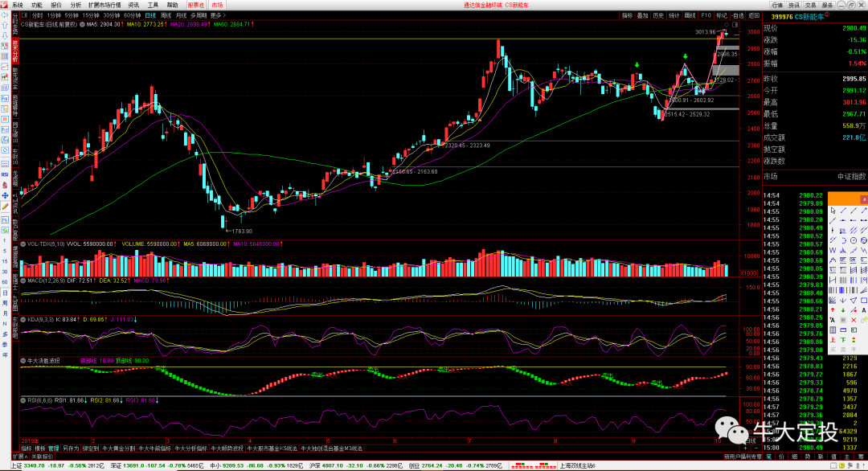The width and height of the screenshot is (868, 471).
Task: Toggle the side panel icon at chart top-right
Action: point(735,25)
